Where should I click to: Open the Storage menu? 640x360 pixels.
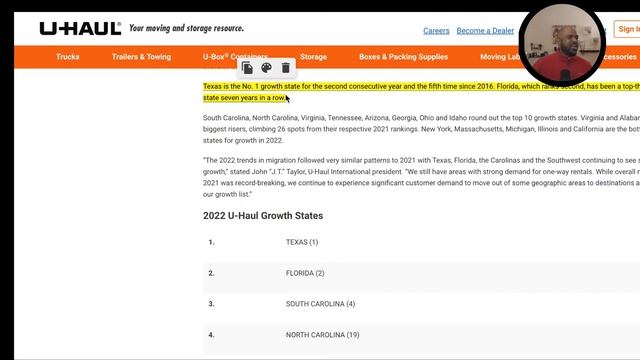[313, 57]
